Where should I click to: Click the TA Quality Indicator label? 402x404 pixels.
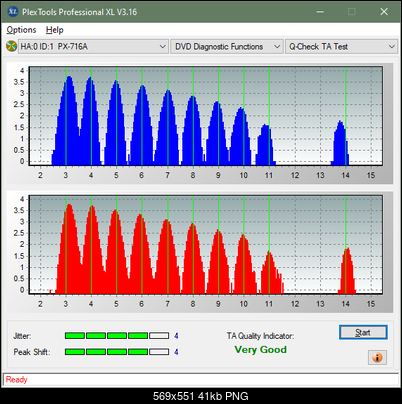coord(260,336)
